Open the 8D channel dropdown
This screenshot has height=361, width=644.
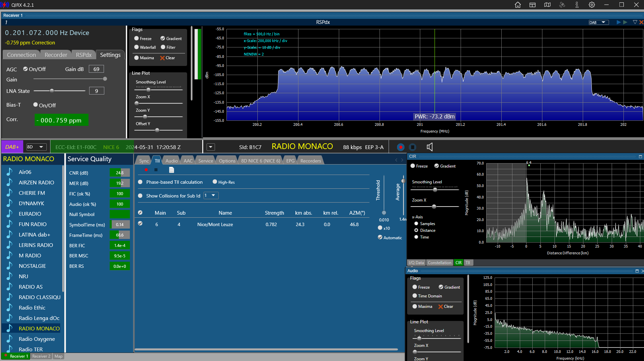(x=36, y=147)
